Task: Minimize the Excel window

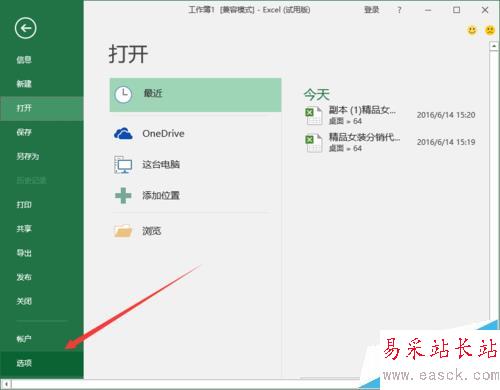Action: click(428, 10)
